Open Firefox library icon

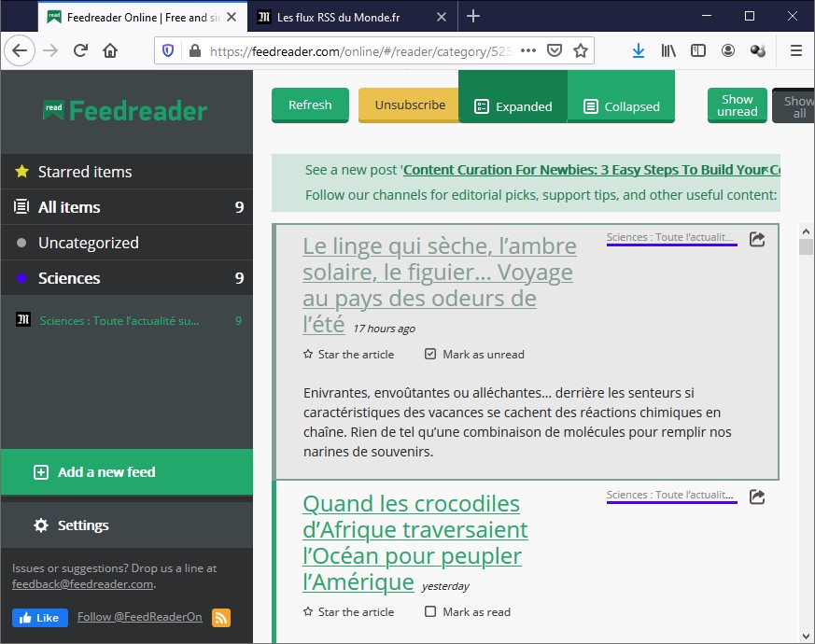pyautogui.click(x=668, y=51)
